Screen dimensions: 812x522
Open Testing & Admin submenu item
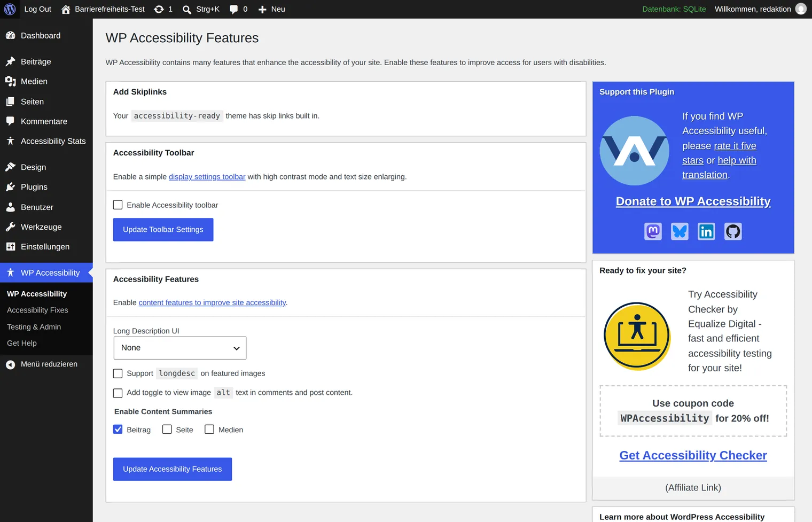(34, 327)
